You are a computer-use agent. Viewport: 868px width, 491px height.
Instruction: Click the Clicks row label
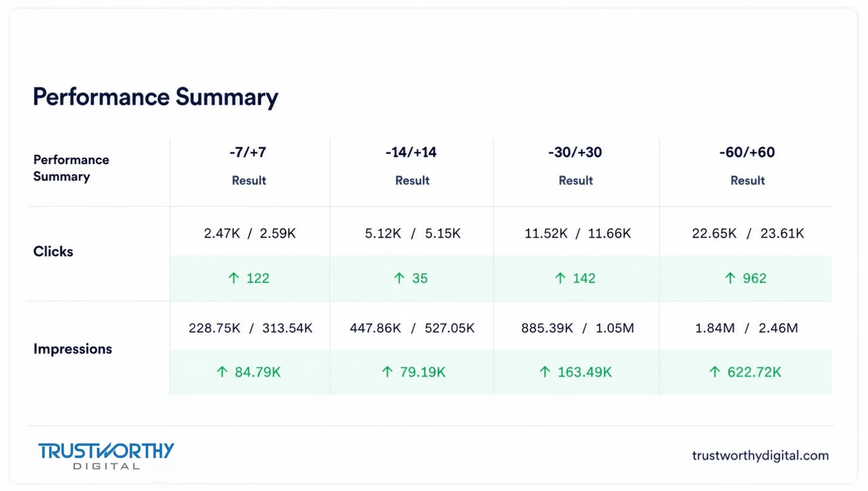53,251
